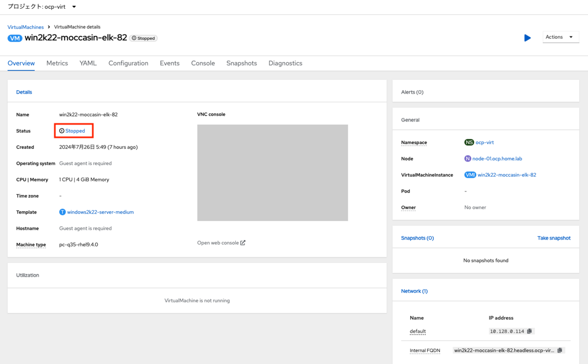Open the Diagnostics tab
This screenshot has height=364, width=588.
[285, 63]
